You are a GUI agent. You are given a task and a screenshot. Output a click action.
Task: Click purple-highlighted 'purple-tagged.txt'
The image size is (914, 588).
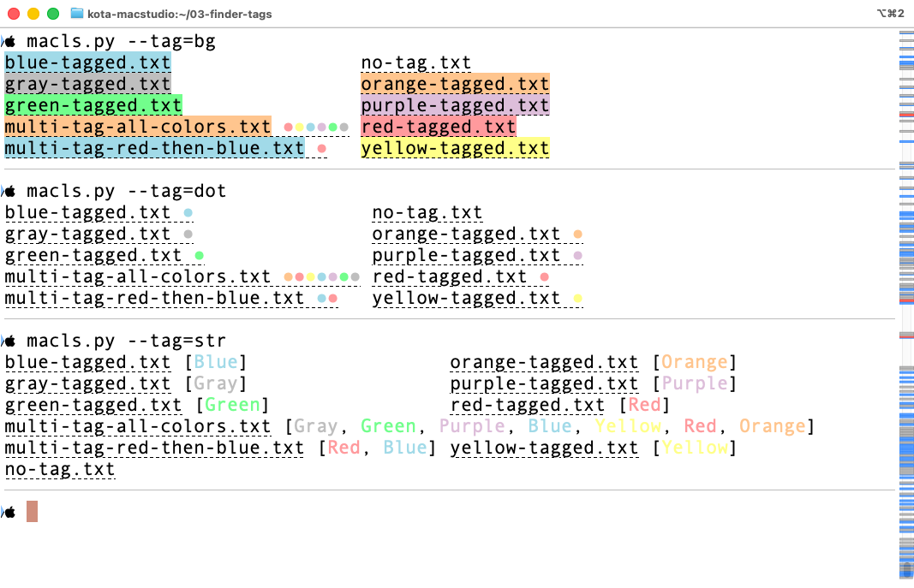tap(455, 105)
